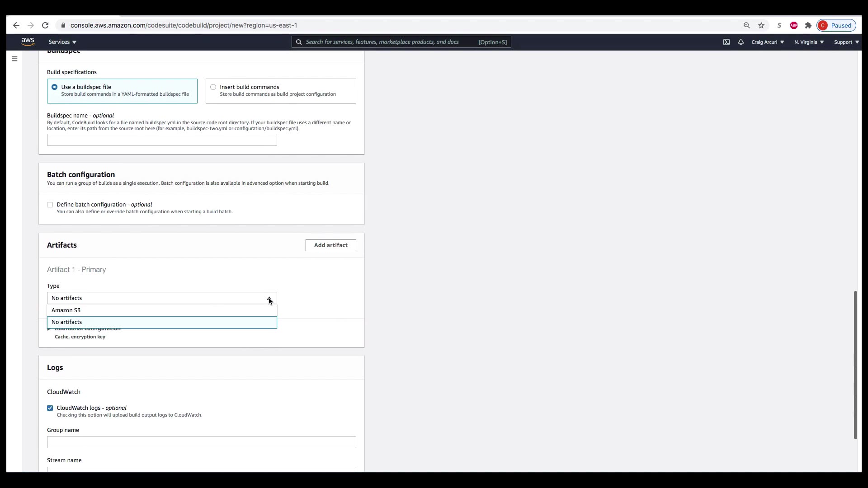
Task: Uncheck CloudWatch logs option
Action: pyautogui.click(x=50, y=408)
